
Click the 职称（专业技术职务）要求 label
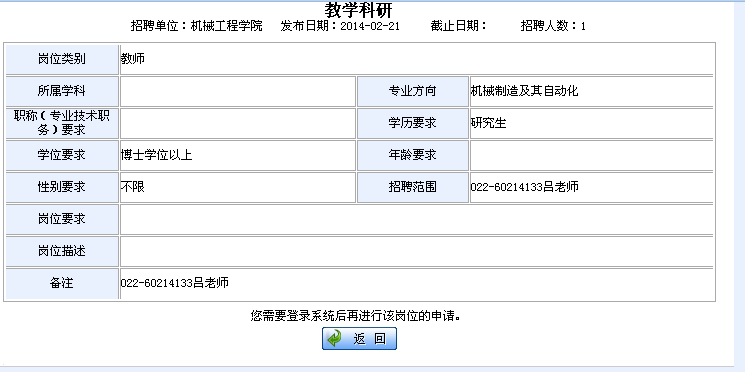(x=62, y=123)
